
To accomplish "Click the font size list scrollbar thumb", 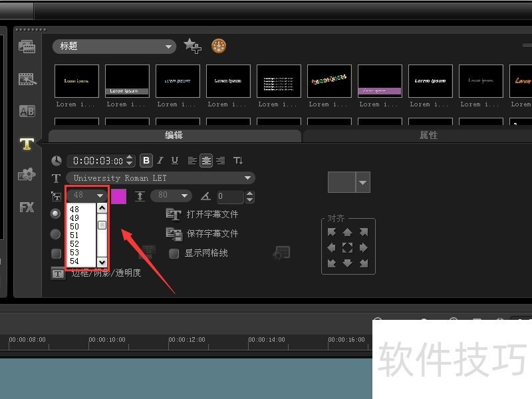I will point(102,225).
